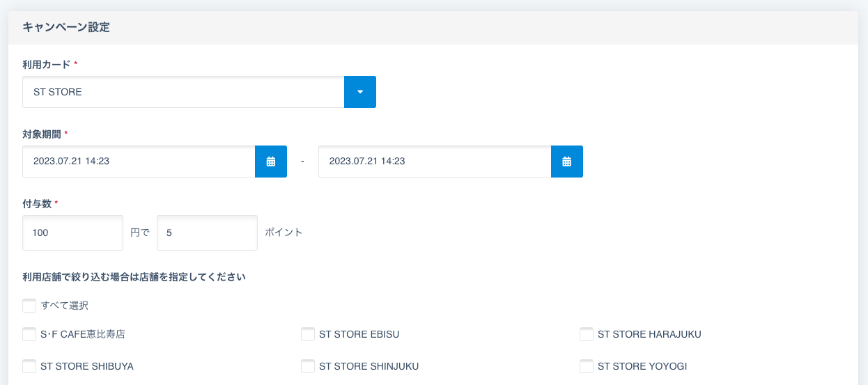Focus the end date text field
The height and width of the screenshot is (385, 868).
[x=434, y=162]
